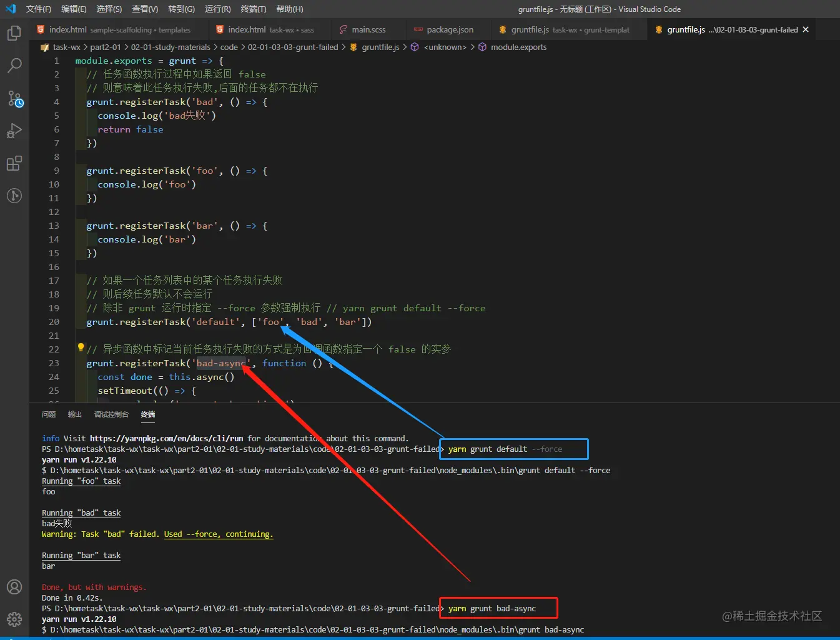Select the 终端 panel tab
Image resolution: width=840 pixels, height=640 pixels.
point(148,414)
